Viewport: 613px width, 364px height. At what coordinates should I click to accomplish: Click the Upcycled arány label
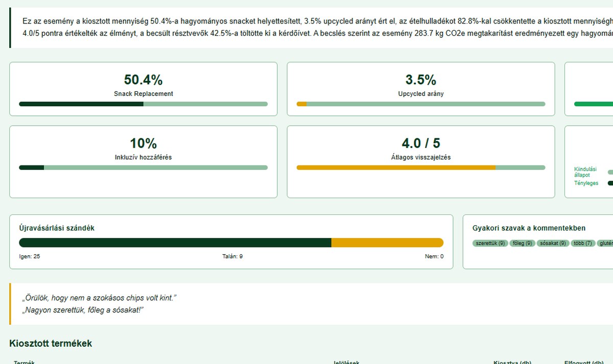coord(421,94)
